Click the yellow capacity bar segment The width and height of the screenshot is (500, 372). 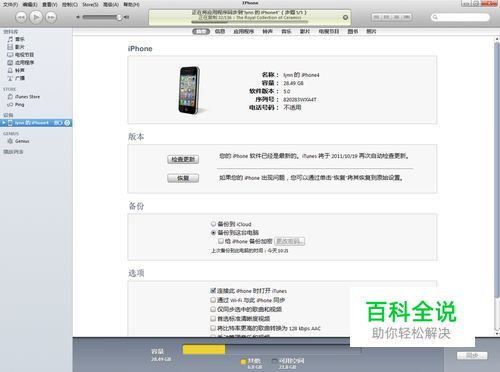tap(204, 349)
